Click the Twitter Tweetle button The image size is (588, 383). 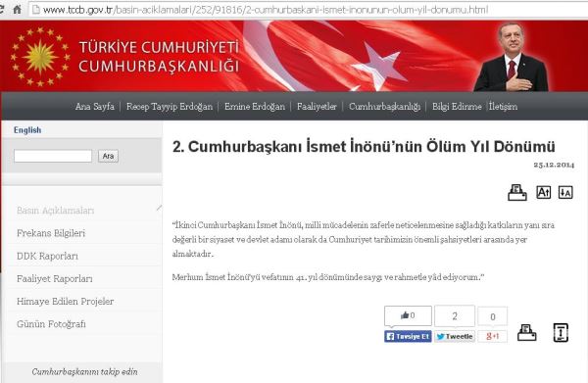455,337
